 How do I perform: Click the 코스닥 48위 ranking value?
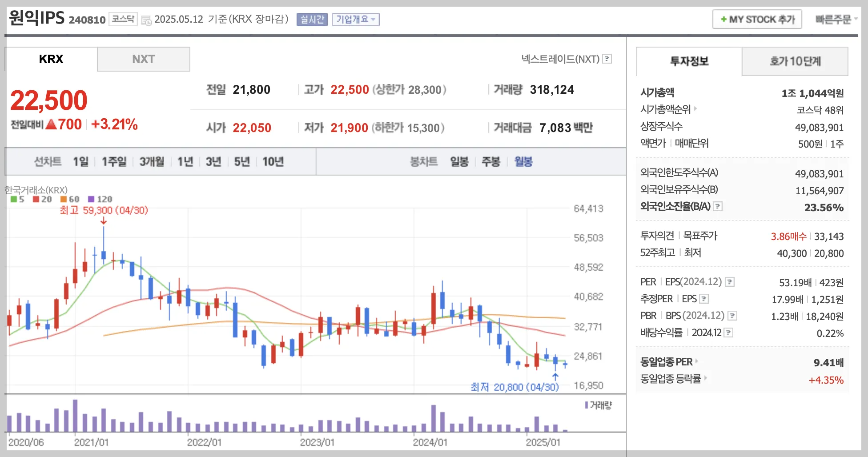[x=820, y=110]
